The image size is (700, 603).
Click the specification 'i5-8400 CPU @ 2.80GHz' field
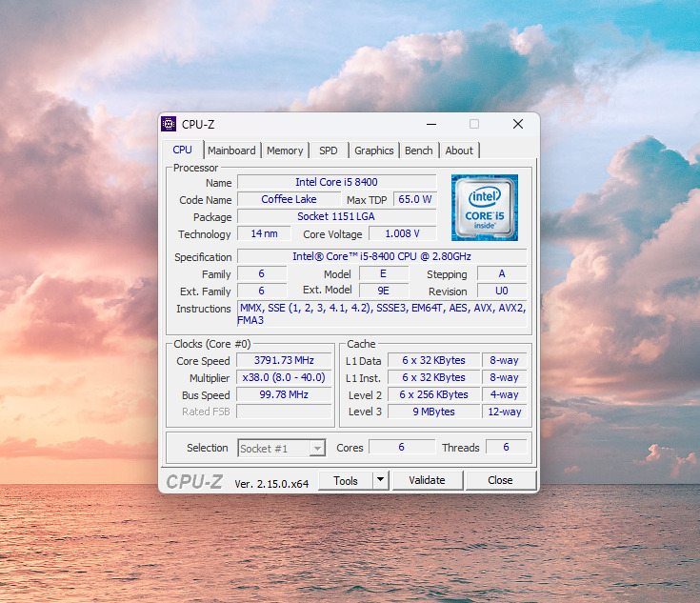click(x=382, y=256)
